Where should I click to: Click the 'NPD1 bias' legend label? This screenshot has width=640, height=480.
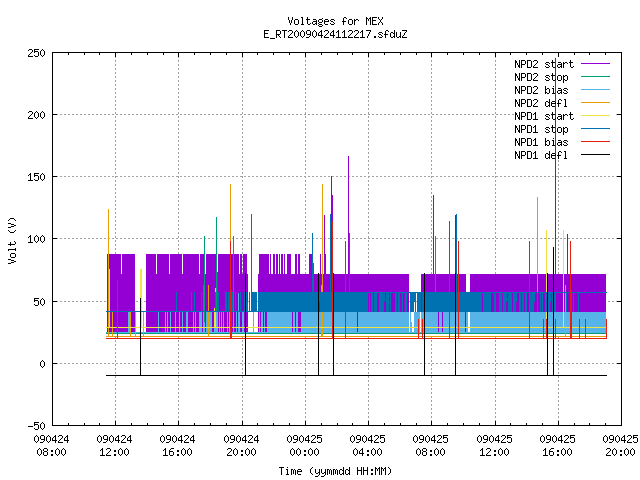click(541, 142)
